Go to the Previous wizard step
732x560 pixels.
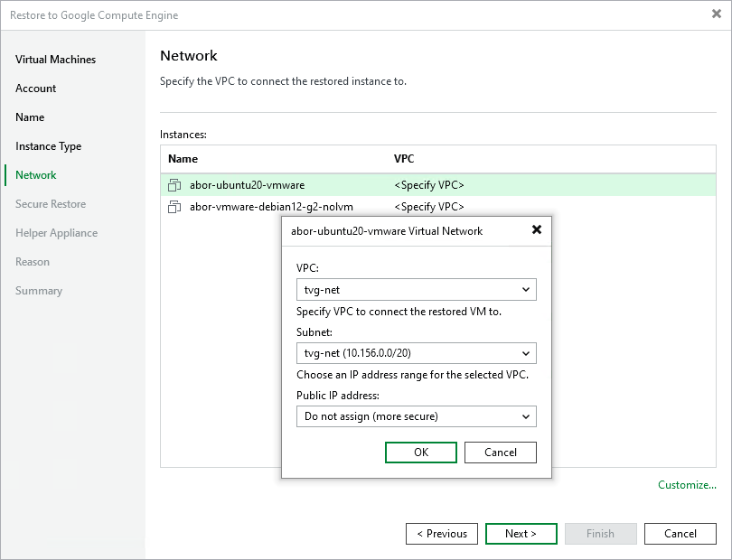(x=442, y=534)
